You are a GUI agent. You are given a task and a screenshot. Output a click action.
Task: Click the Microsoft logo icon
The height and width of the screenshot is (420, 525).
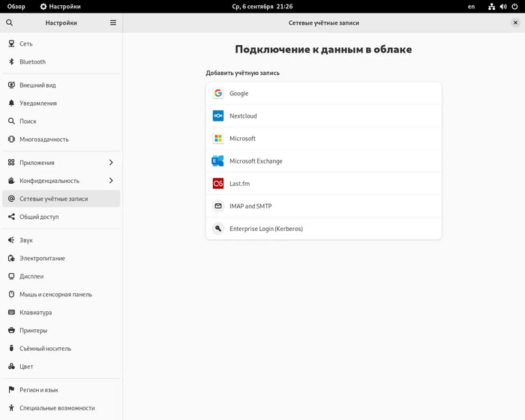[218, 138]
